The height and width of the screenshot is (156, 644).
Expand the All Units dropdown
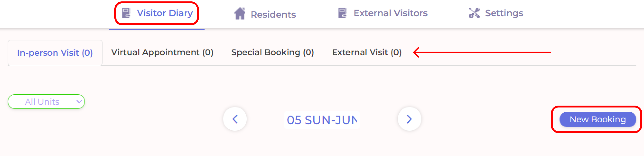[x=46, y=102]
